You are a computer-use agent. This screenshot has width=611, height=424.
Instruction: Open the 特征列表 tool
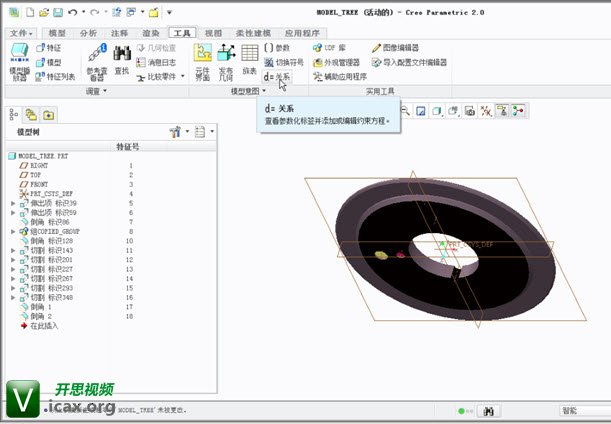click(x=55, y=77)
